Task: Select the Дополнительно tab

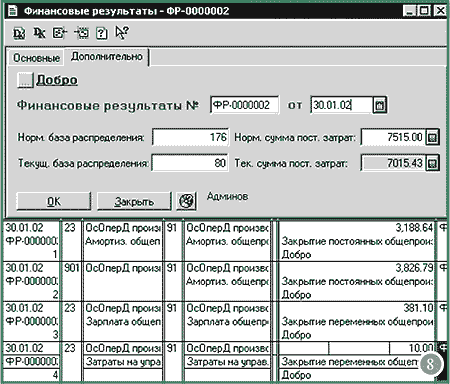Action: [107, 57]
